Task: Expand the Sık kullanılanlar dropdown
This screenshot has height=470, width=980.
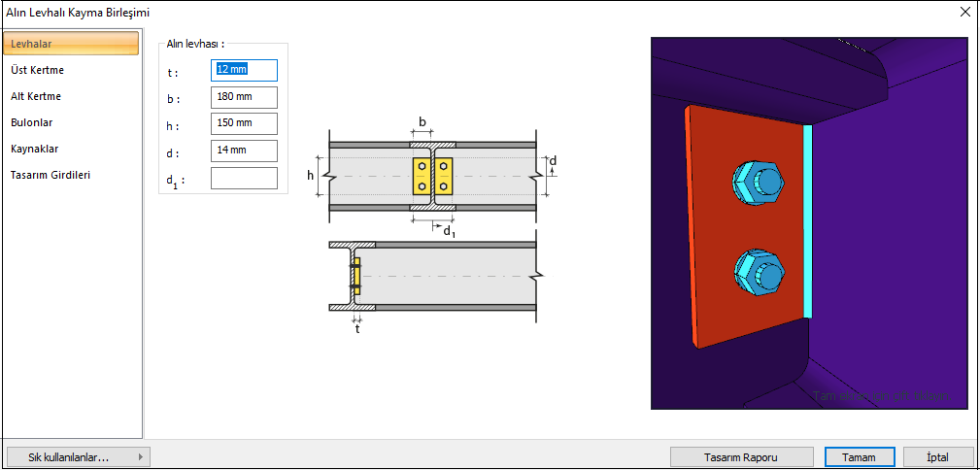Action: pos(78,456)
